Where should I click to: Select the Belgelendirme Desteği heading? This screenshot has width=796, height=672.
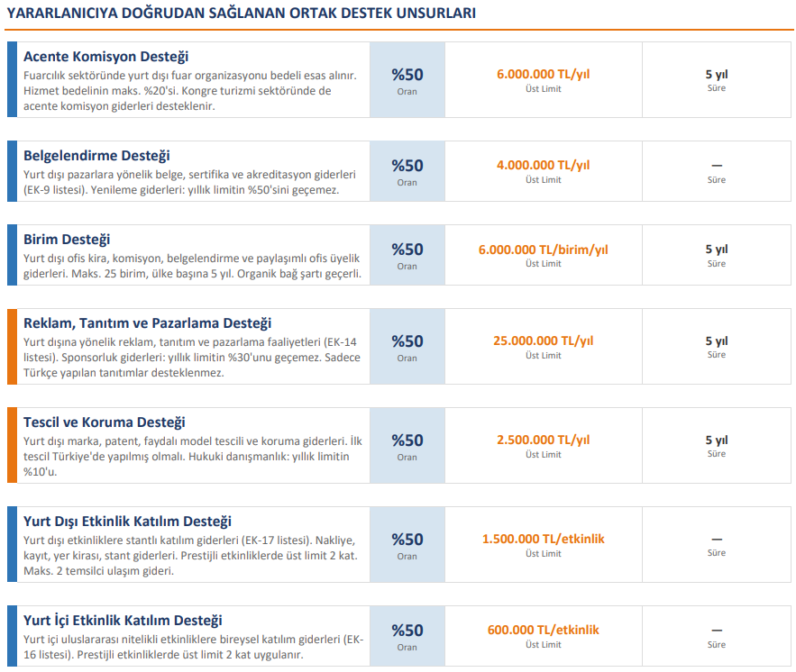(x=96, y=156)
